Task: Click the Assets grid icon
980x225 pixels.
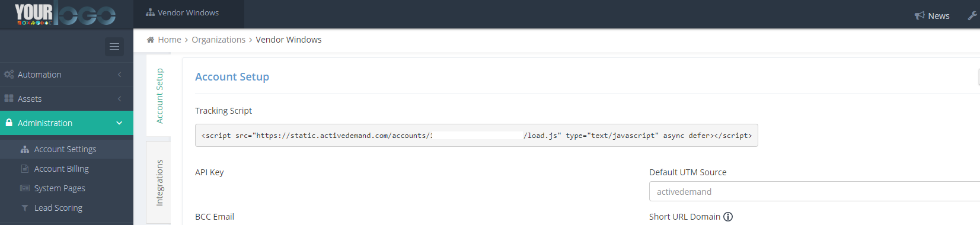Action: coord(9,99)
